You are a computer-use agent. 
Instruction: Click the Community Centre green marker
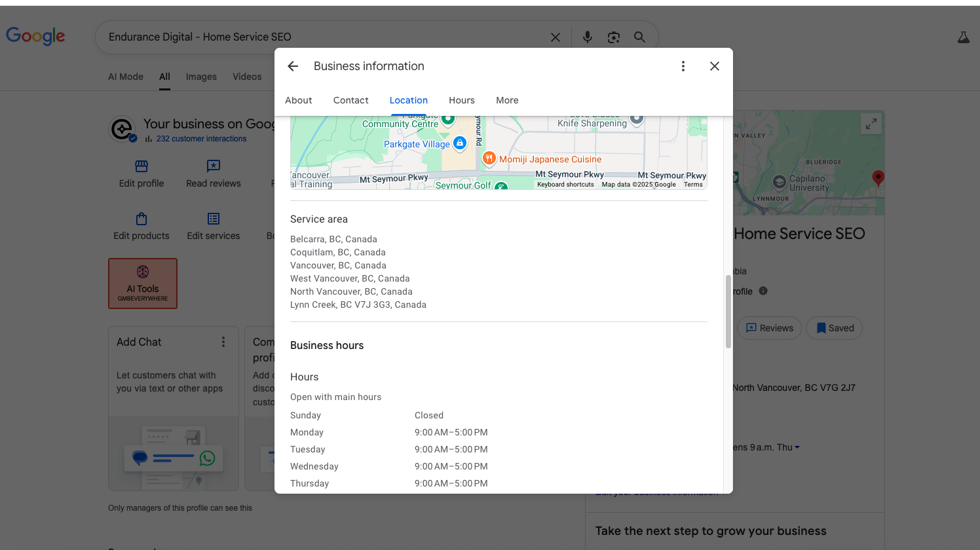coord(448,119)
